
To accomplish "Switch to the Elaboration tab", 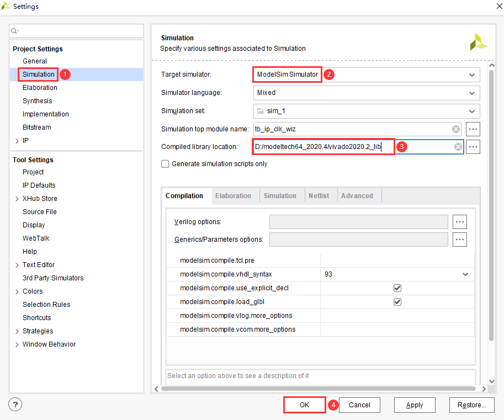I will point(233,196).
